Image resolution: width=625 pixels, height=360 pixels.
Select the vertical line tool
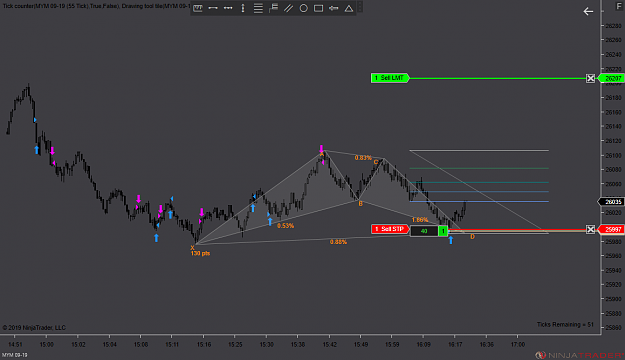pyautogui.click(x=243, y=8)
